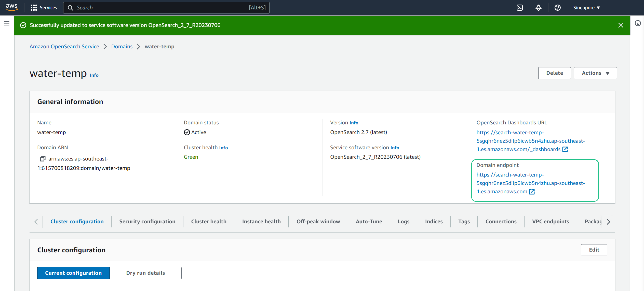Click the success checkmark icon in banner
The width and height of the screenshot is (644, 291).
tap(23, 25)
